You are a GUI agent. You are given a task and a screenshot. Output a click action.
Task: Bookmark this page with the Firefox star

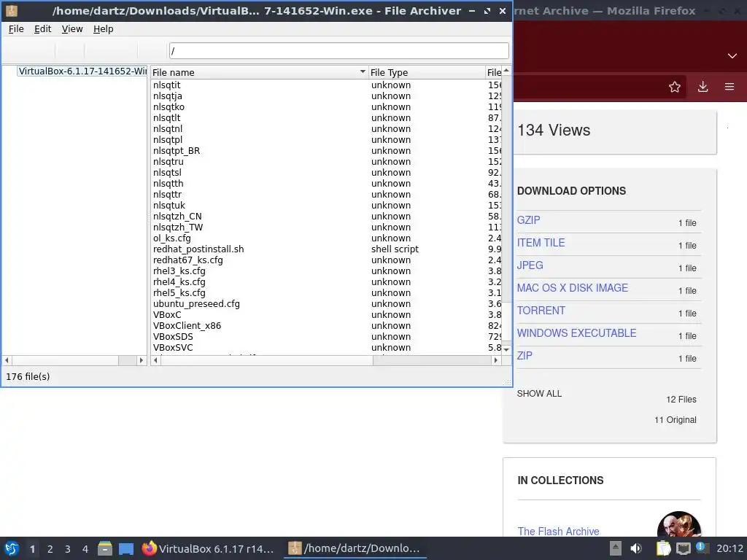[x=675, y=87]
